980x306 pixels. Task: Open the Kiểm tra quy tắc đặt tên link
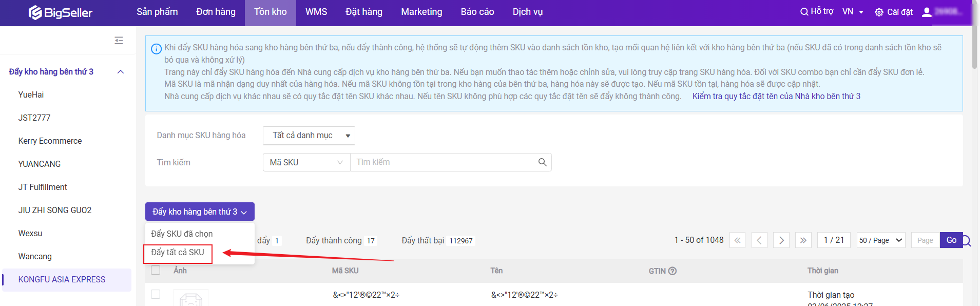[776, 96]
